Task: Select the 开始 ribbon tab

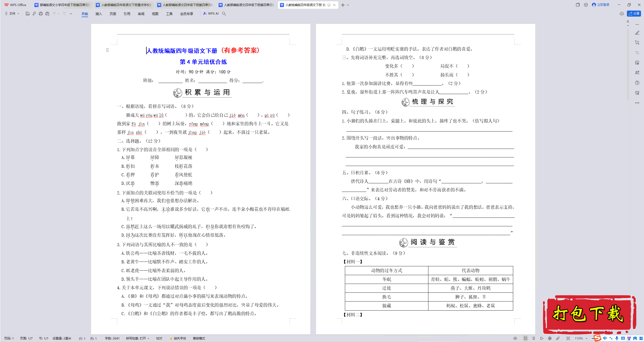Action: point(85,14)
